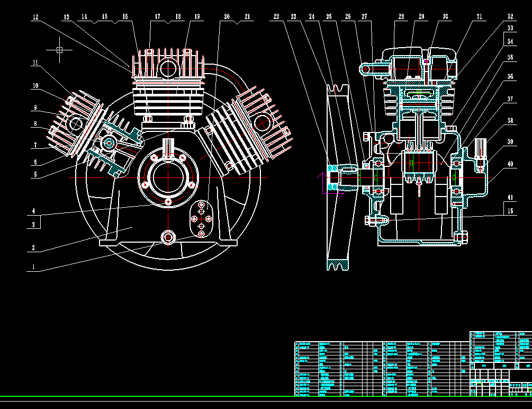The image size is (532, 409).
Task: Select part callout number 5
Action: pyautogui.click(x=35, y=174)
